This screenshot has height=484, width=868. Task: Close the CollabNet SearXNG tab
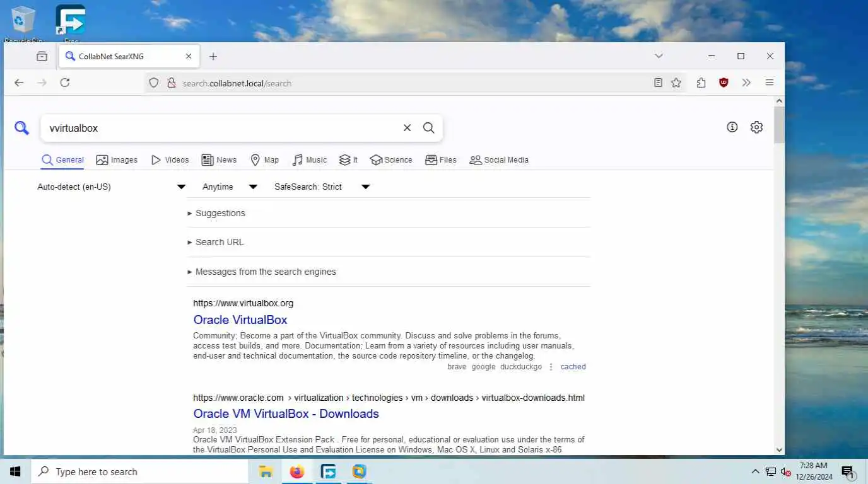[x=189, y=56]
